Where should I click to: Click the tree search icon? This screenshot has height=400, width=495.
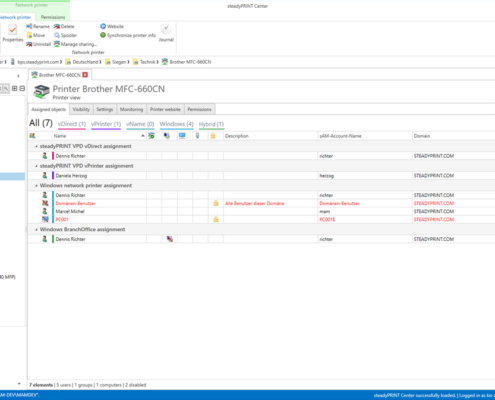(x=6, y=88)
